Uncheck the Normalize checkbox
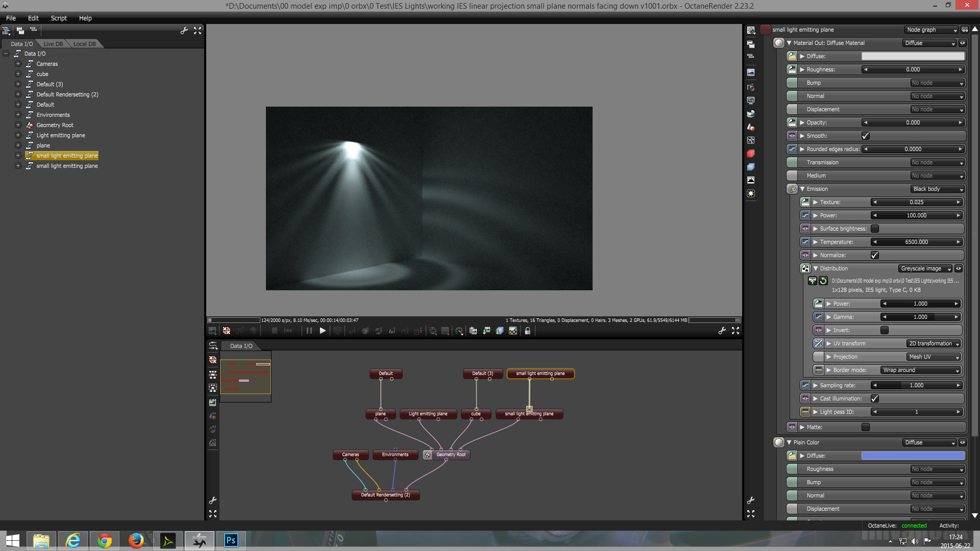Screen dimensions: 980x551 pyautogui.click(x=875, y=255)
